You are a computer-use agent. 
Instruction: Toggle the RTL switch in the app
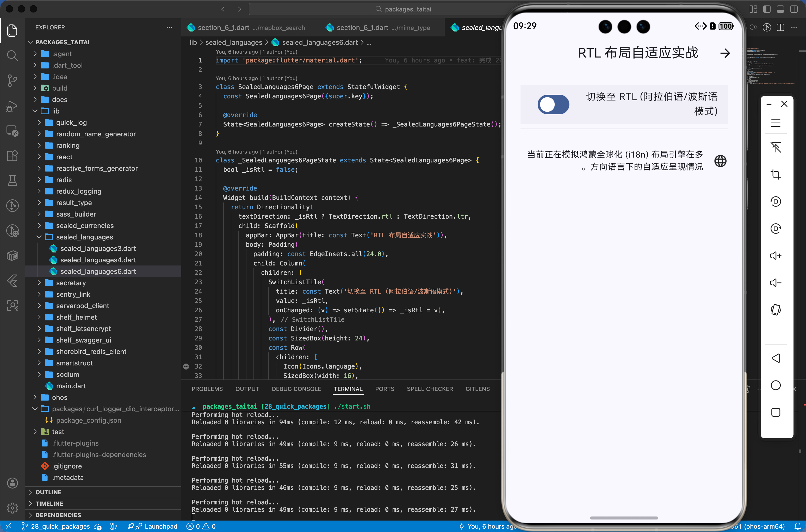pyautogui.click(x=553, y=104)
